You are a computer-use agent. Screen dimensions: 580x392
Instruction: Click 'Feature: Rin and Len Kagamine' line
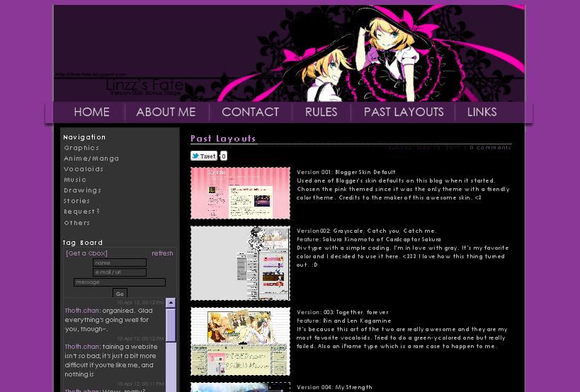tap(343, 321)
